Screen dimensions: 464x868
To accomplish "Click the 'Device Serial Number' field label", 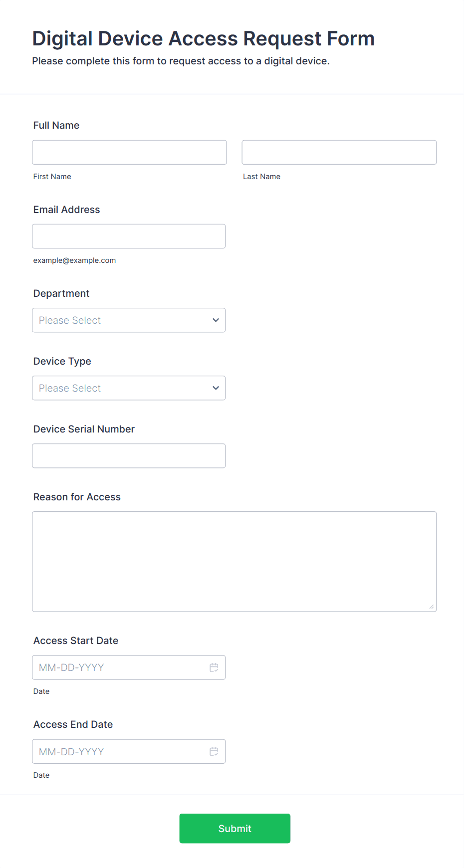I will pyautogui.click(x=84, y=429).
